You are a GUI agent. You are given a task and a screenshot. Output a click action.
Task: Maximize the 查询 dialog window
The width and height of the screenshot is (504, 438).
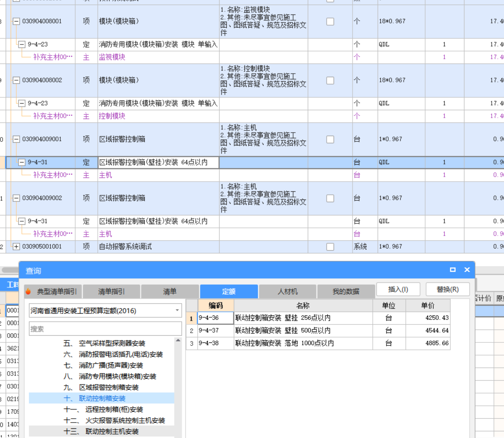click(x=452, y=270)
